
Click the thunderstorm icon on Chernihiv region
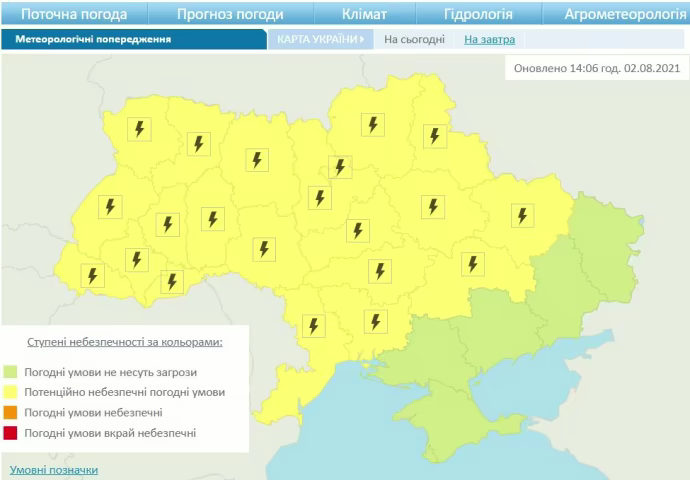(x=373, y=125)
